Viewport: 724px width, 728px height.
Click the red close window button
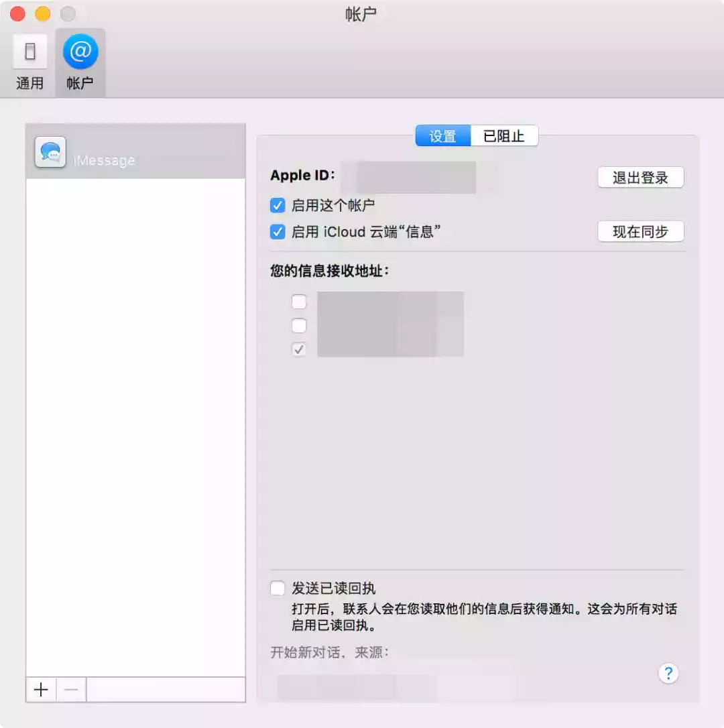click(x=17, y=14)
